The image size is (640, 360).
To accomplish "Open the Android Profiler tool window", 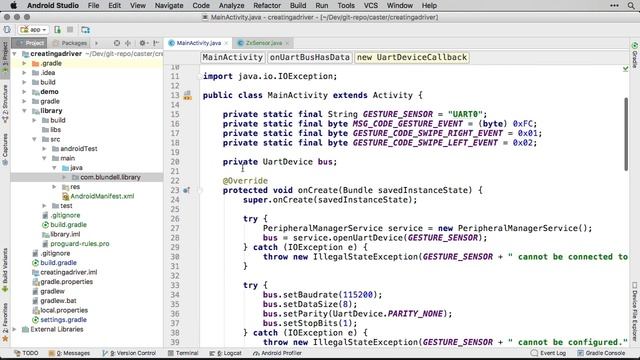I will 278,353.
